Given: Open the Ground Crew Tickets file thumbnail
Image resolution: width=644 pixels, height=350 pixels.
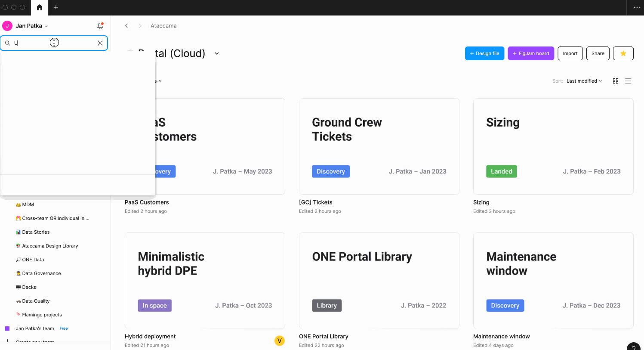Looking at the screenshot, I should [x=379, y=146].
